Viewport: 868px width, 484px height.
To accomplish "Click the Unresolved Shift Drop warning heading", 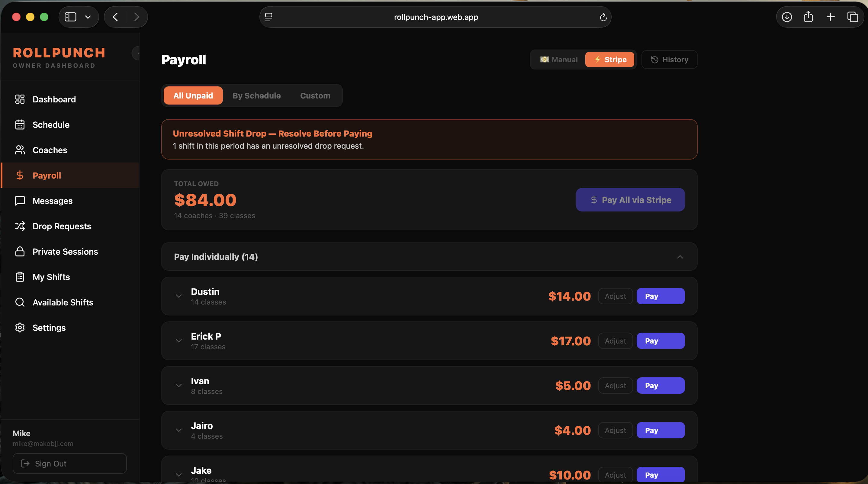I will click(x=272, y=134).
